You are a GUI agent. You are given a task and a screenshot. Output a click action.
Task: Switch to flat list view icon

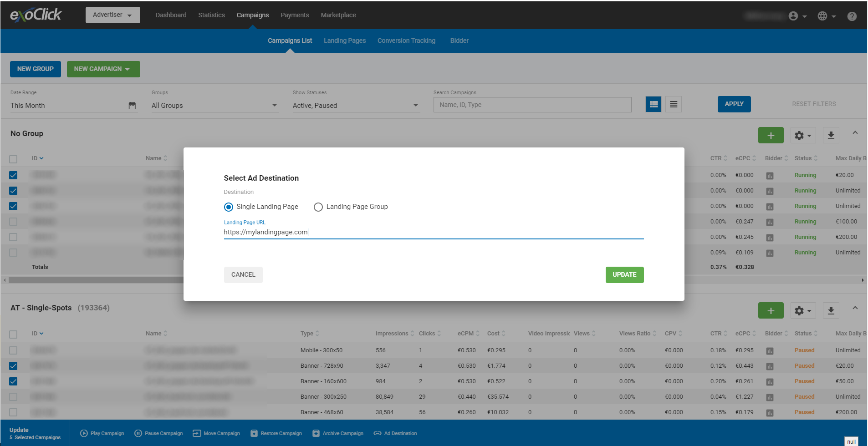point(674,104)
